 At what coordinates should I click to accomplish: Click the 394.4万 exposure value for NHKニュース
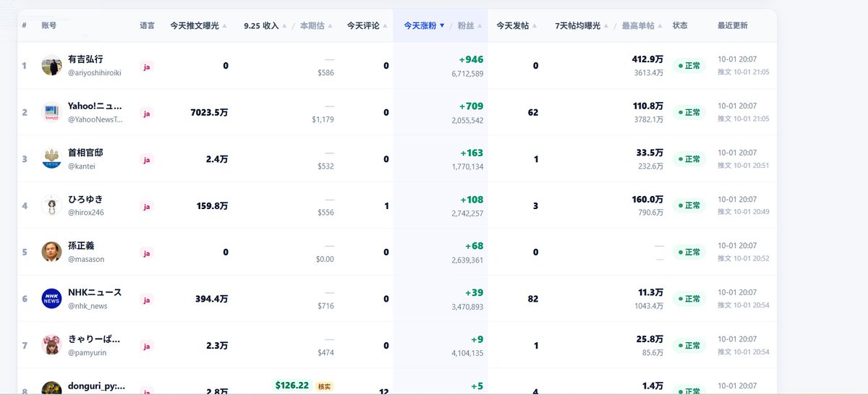click(212, 299)
